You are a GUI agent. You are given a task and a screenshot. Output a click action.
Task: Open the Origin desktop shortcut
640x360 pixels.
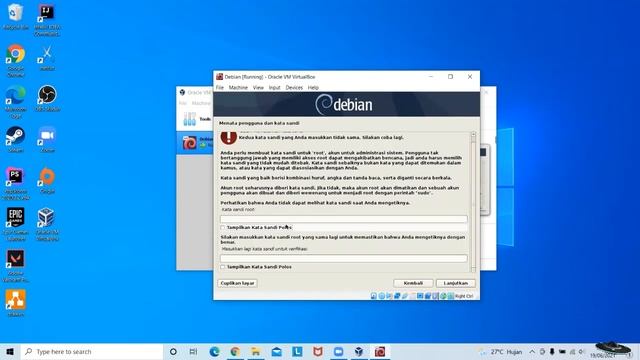[x=47, y=180]
